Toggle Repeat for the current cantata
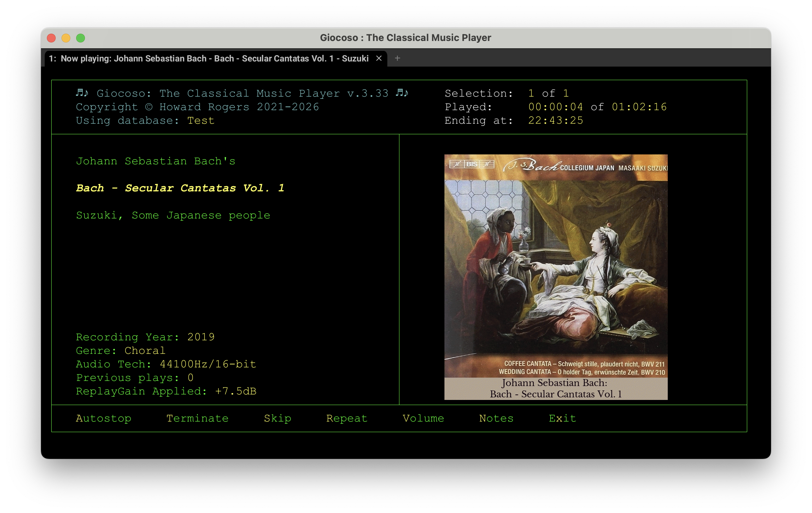The image size is (812, 513). tap(346, 418)
